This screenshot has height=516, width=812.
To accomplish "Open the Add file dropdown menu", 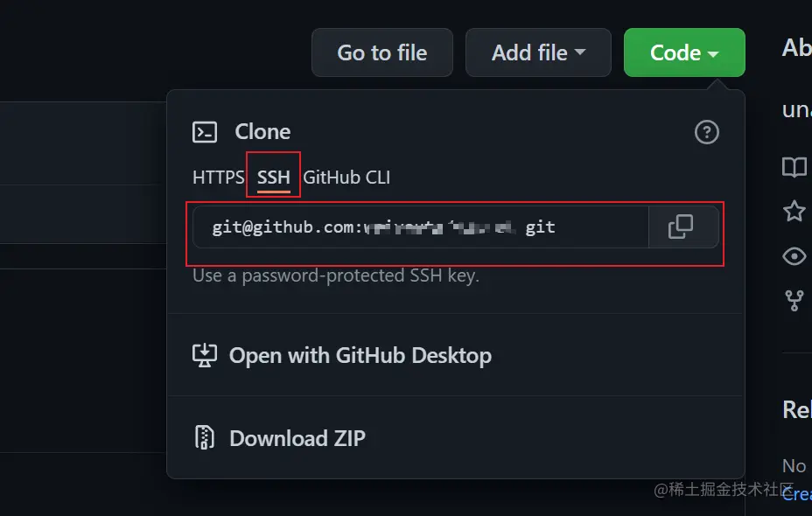I will pyautogui.click(x=538, y=52).
